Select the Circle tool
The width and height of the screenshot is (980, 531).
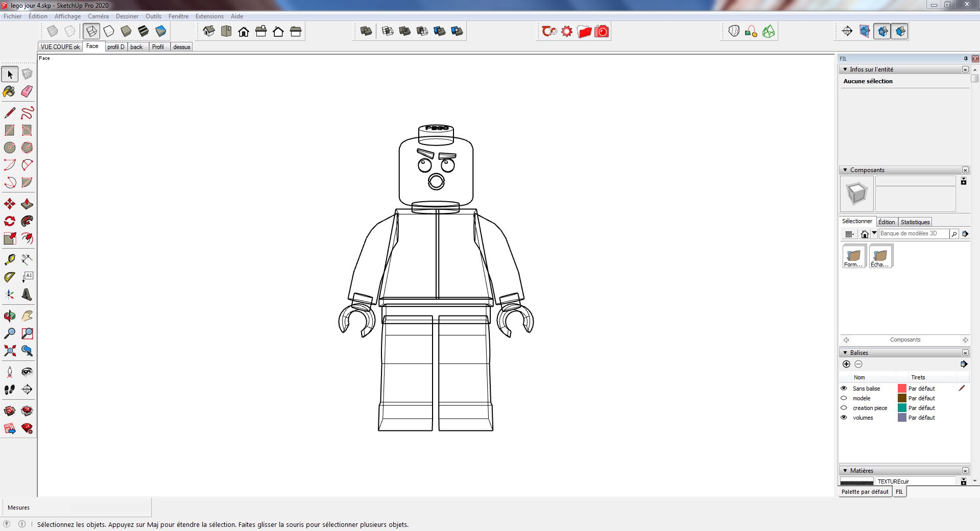[x=10, y=148]
